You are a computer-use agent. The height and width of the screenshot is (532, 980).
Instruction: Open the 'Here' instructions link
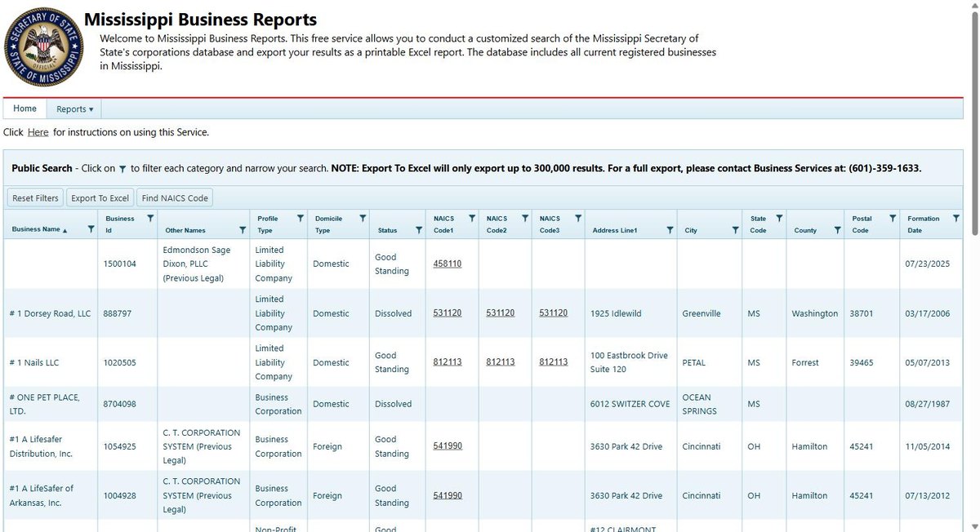click(38, 132)
